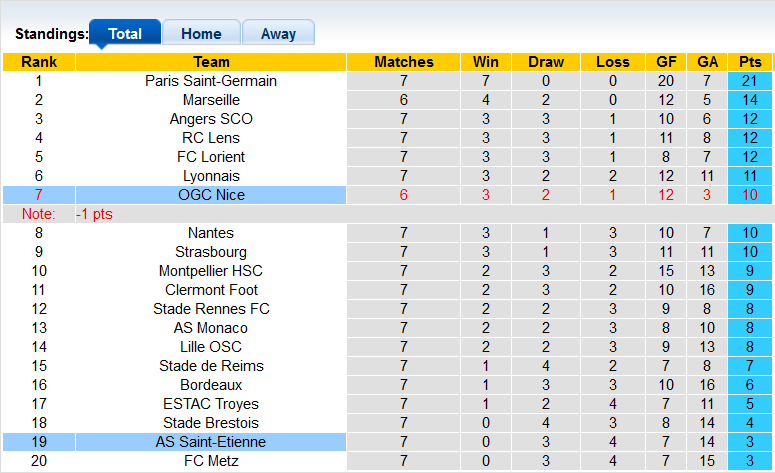Click the Rank column header

point(39,62)
